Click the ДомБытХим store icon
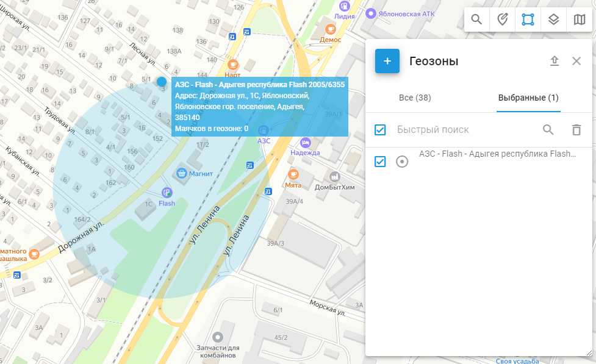 (x=334, y=176)
